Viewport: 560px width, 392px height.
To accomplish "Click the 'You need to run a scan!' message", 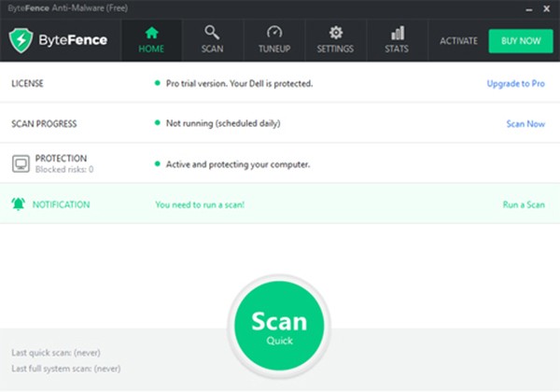I will [200, 203].
